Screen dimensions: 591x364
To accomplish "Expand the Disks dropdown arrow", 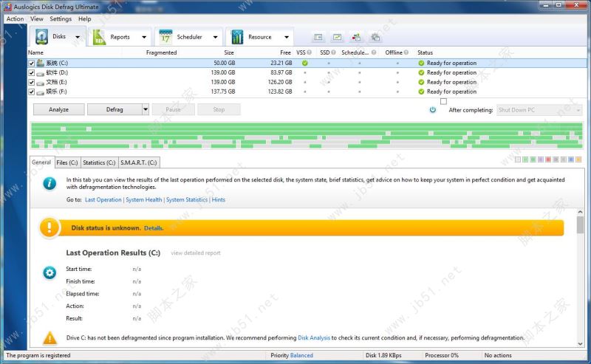I will (78, 37).
